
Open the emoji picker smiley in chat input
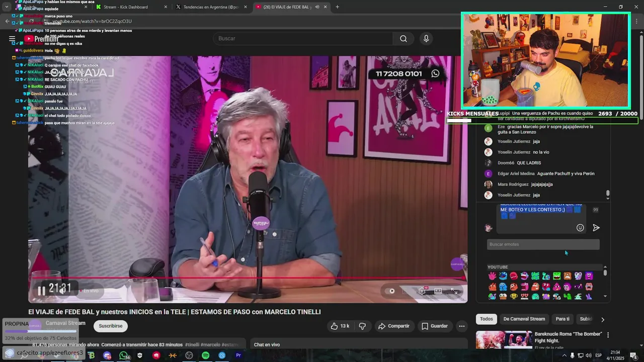point(580,228)
